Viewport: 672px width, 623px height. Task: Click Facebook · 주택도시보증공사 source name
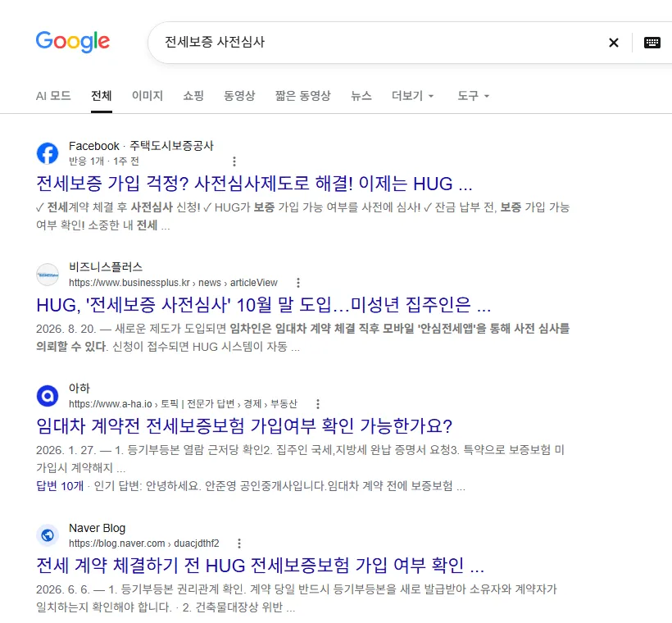(x=141, y=146)
